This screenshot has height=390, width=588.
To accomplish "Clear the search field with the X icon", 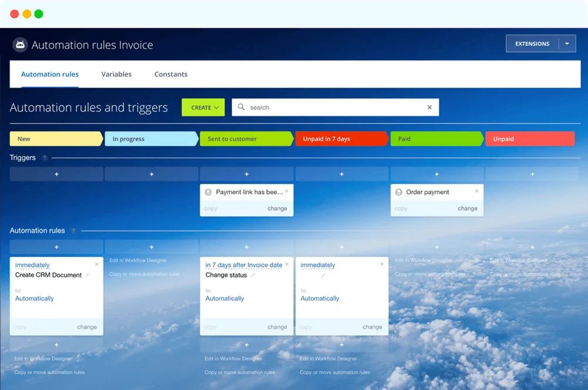I will pyautogui.click(x=429, y=108).
